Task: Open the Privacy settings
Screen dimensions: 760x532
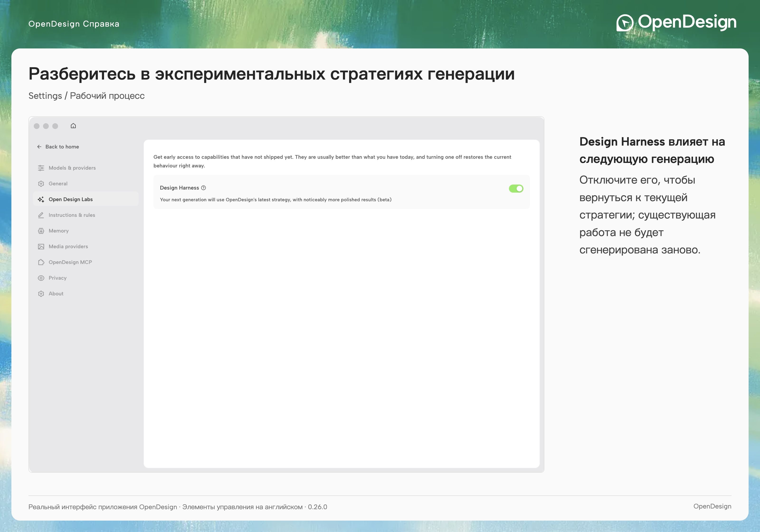Action: coord(86,278)
